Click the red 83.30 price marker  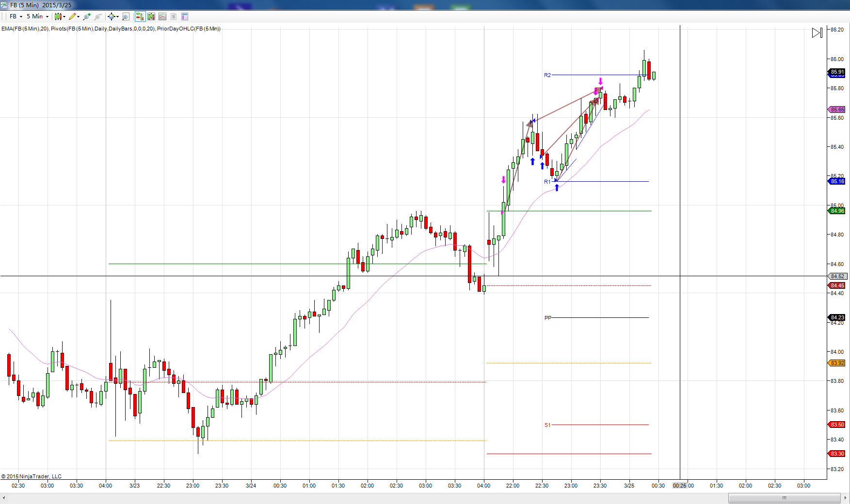[837, 454]
